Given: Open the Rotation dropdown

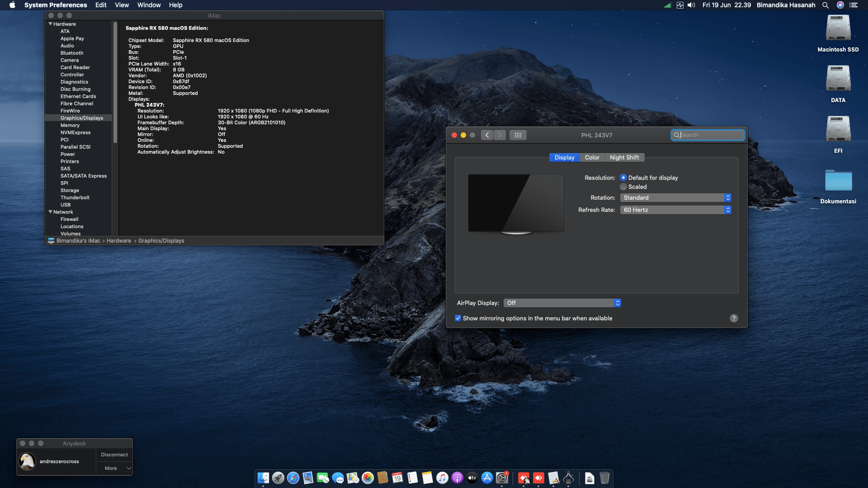Looking at the screenshot, I should coord(675,198).
